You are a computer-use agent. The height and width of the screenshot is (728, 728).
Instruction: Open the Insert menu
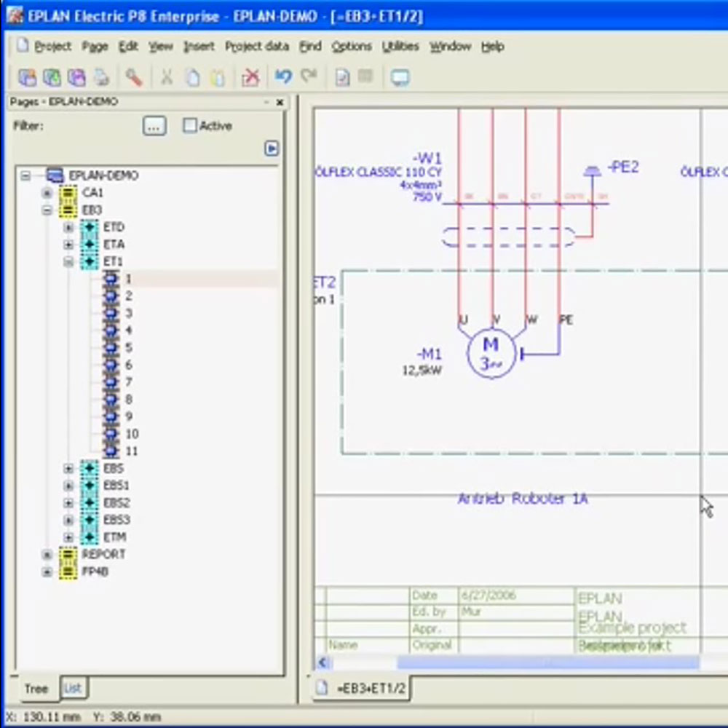tap(199, 47)
